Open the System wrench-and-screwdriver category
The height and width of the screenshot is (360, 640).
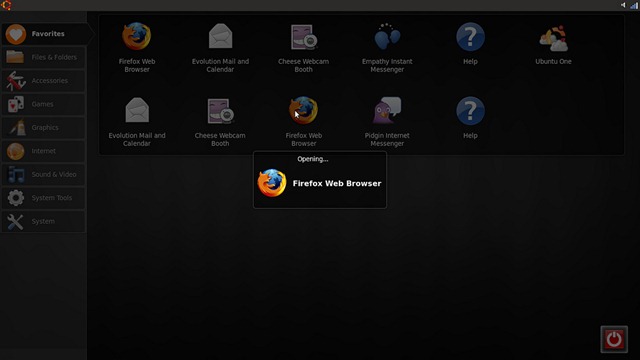click(44, 221)
